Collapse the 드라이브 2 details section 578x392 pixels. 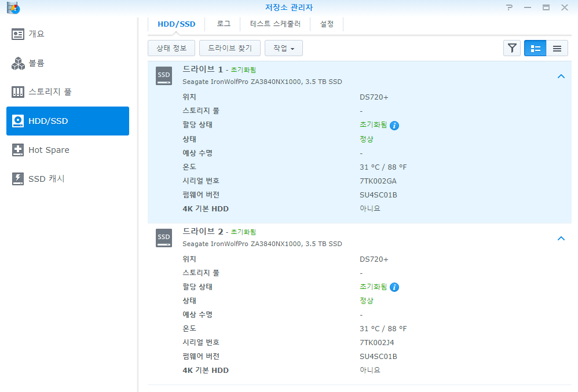561,238
